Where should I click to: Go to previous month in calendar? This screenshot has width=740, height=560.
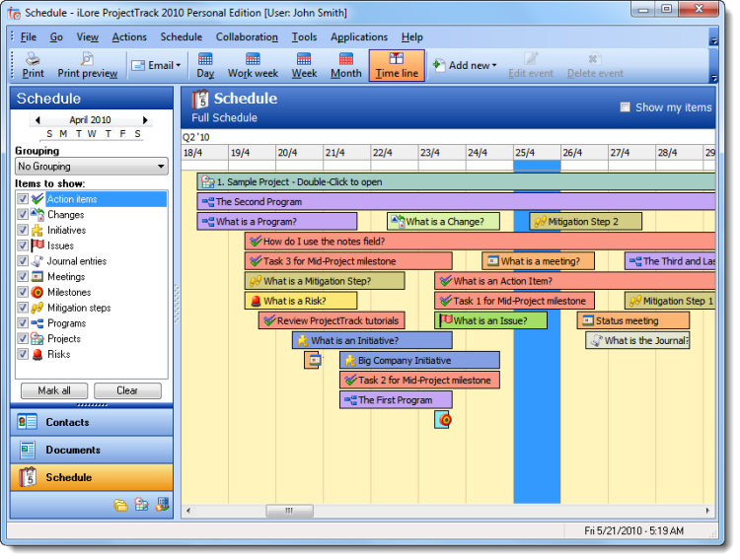[37, 120]
